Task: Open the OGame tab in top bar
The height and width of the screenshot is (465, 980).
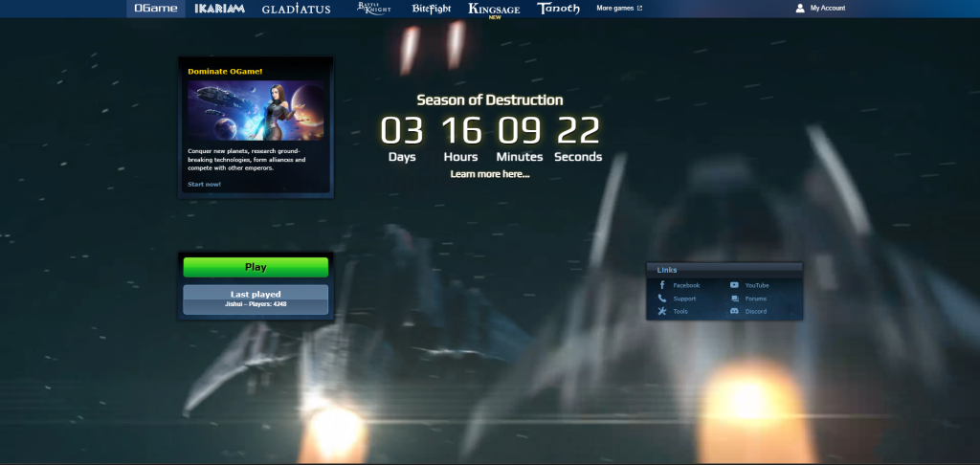Action: pyautogui.click(x=156, y=9)
